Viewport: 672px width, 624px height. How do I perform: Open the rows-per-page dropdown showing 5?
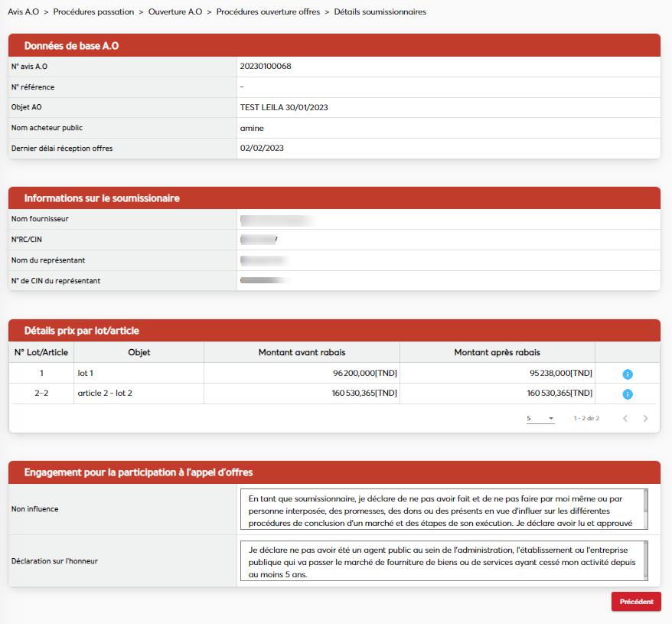coord(540,419)
